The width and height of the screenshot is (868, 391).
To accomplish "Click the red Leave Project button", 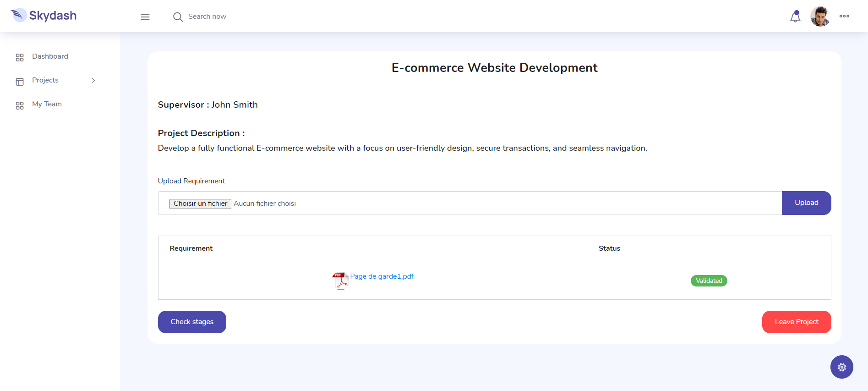I will [x=796, y=322].
